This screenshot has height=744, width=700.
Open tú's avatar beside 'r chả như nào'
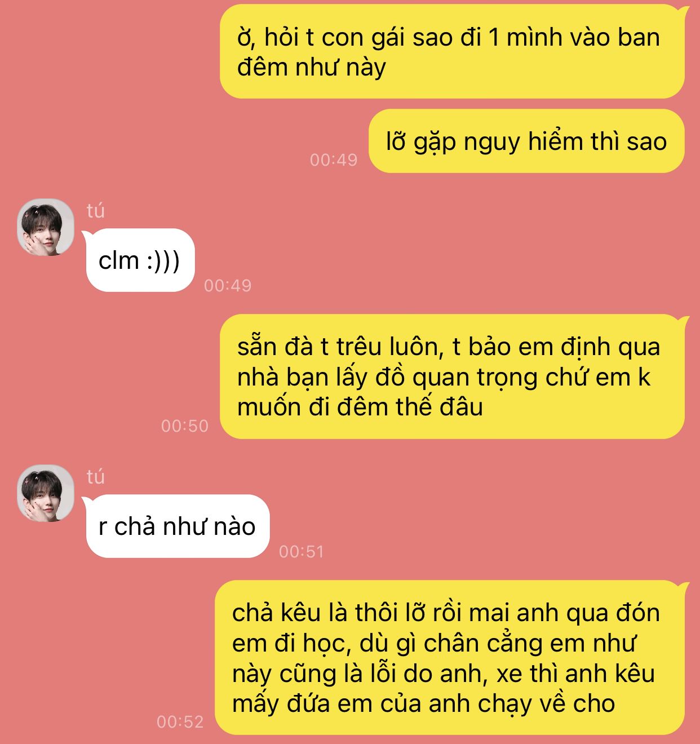(46, 493)
